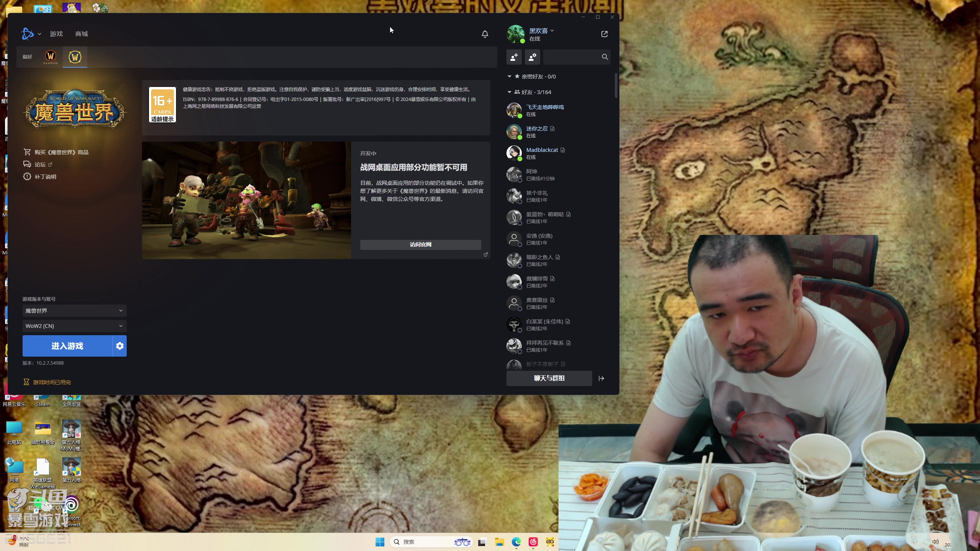Screen dimensions: 980x551
Task: Expand the WoW2 (CN) account dropdown
Action: coord(74,326)
